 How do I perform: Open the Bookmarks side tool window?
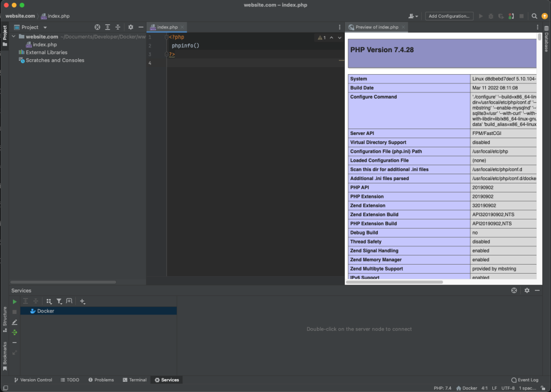(4, 356)
